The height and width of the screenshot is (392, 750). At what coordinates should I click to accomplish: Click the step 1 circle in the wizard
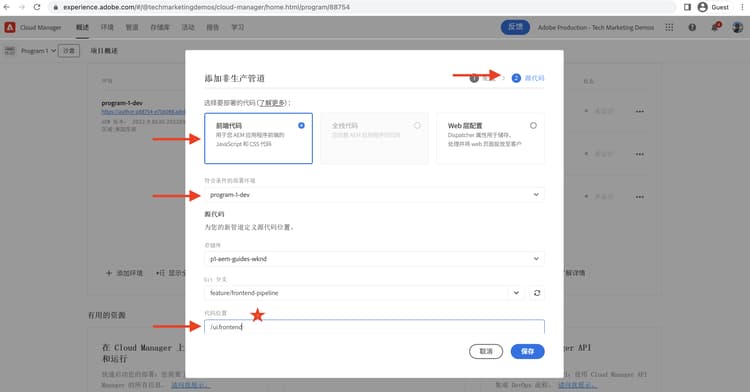(x=474, y=78)
